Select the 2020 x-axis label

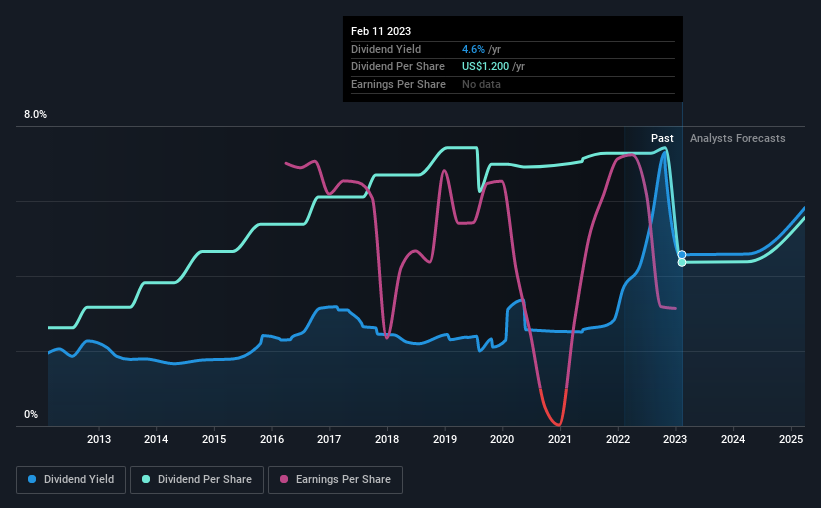coord(502,439)
